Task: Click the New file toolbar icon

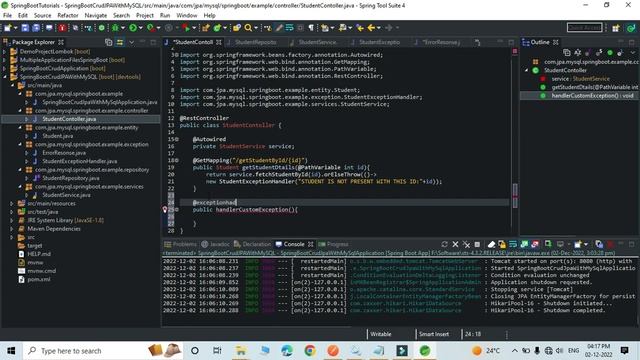Action: pos(7,28)
